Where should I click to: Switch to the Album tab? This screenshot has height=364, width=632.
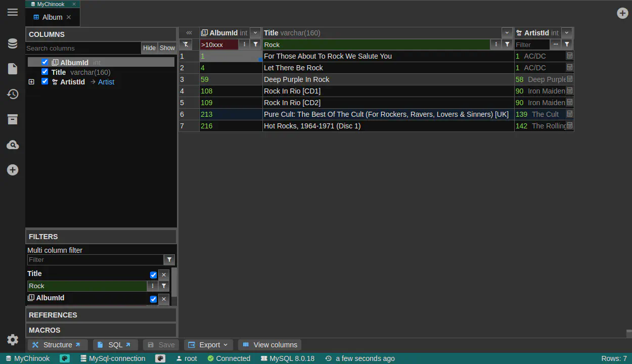(52, 17)
